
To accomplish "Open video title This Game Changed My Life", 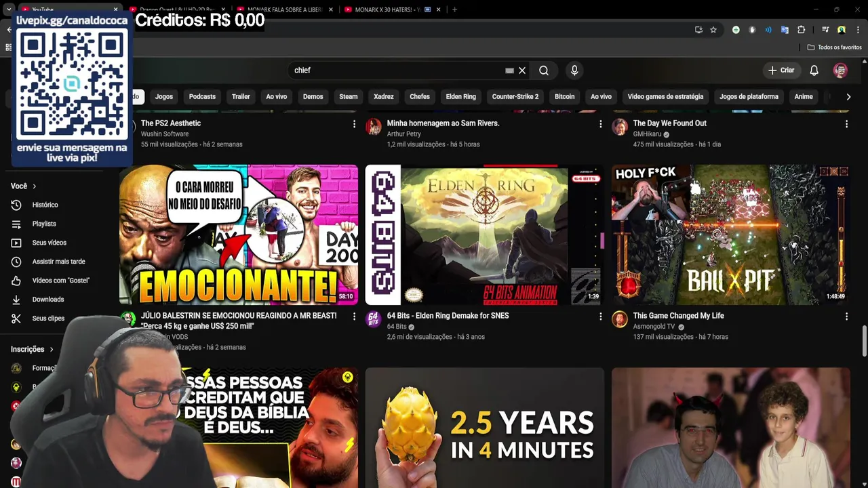I will (x=678, y=316).
